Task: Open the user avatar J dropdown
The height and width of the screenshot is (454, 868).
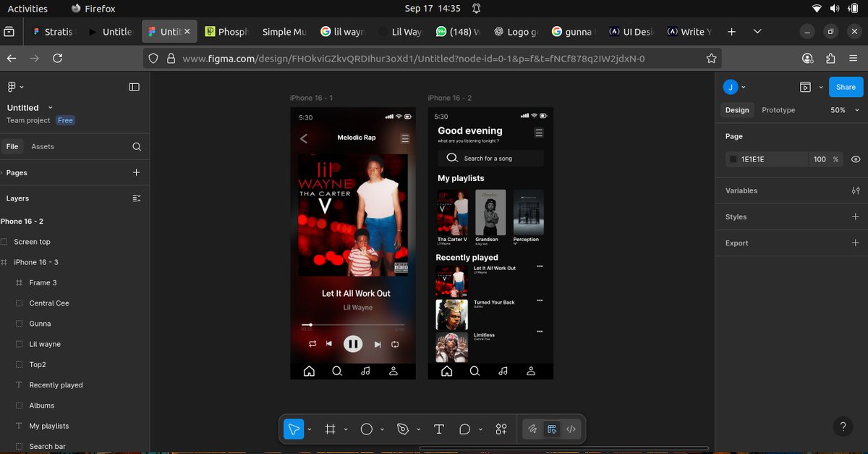Action: [744, 87]
